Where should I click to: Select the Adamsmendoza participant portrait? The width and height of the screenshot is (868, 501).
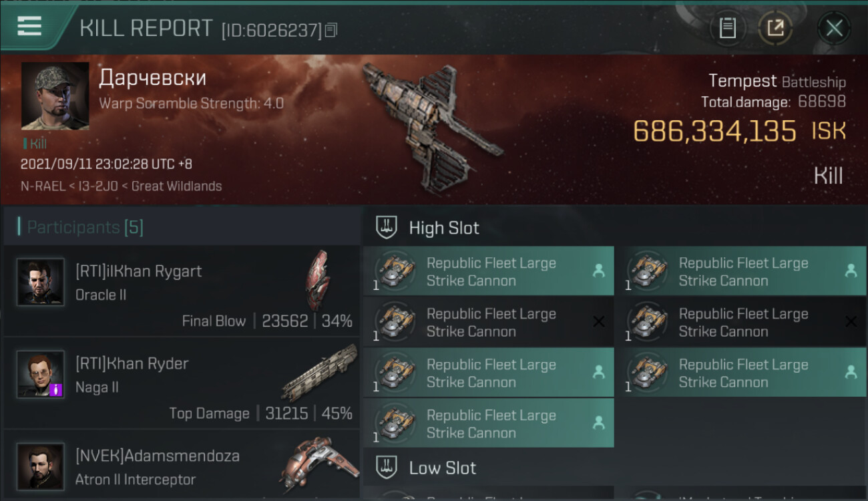(41, 467)
